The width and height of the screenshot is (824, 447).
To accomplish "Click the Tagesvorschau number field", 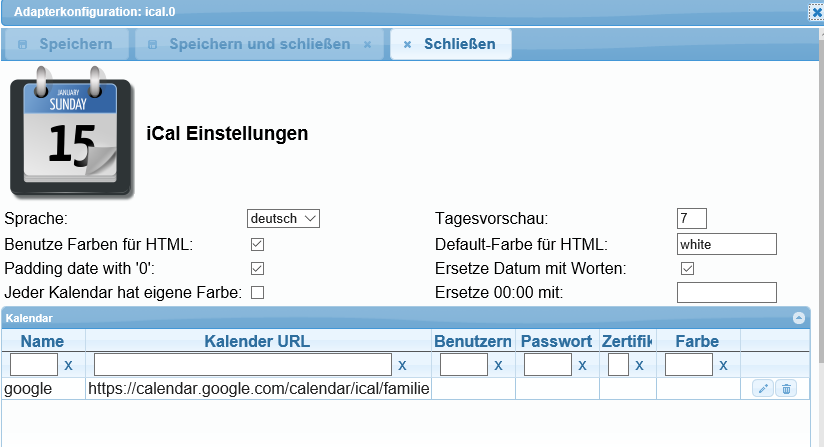I will 691,218.
